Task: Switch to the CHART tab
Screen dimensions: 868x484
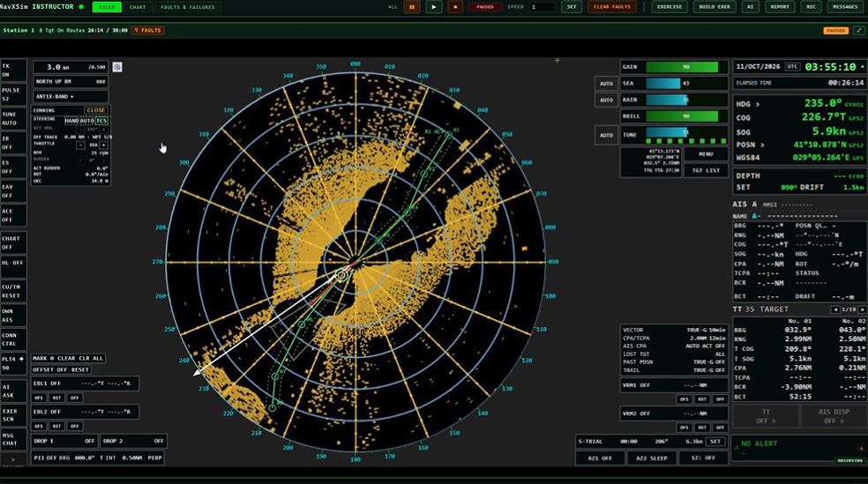Action: pos(138,7)
